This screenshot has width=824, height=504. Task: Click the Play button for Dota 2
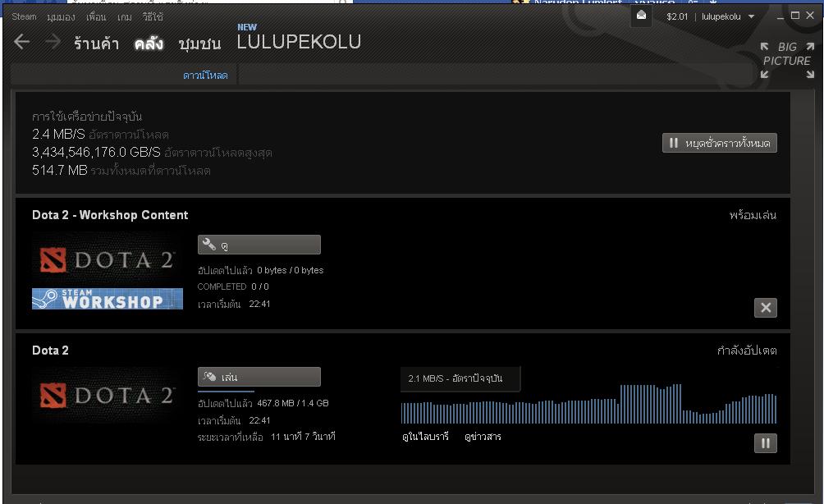pyautogui.click(x=259, y=377)
